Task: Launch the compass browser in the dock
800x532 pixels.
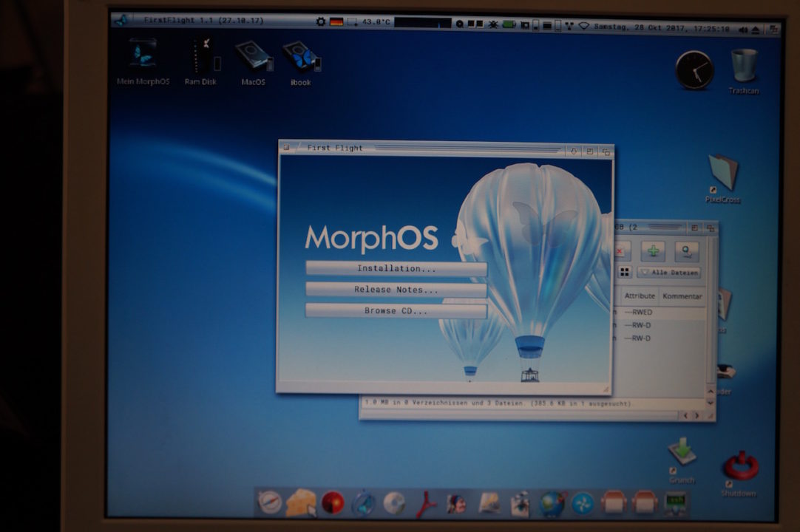Action: pos(270,502)
